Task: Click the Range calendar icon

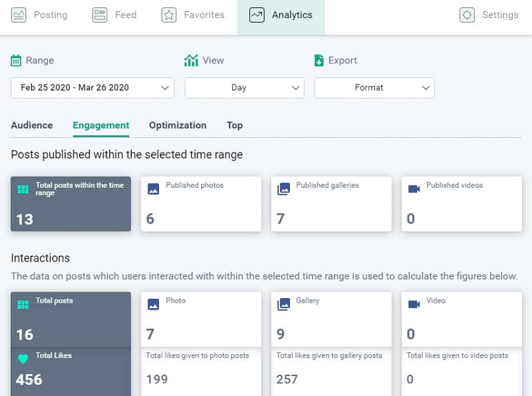Action: coord(16,60)
